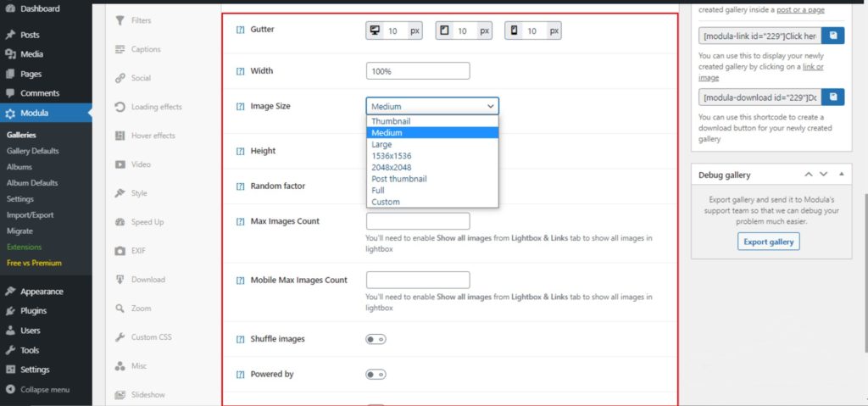Toggle the Shuffle images switch

pos(376,339)
